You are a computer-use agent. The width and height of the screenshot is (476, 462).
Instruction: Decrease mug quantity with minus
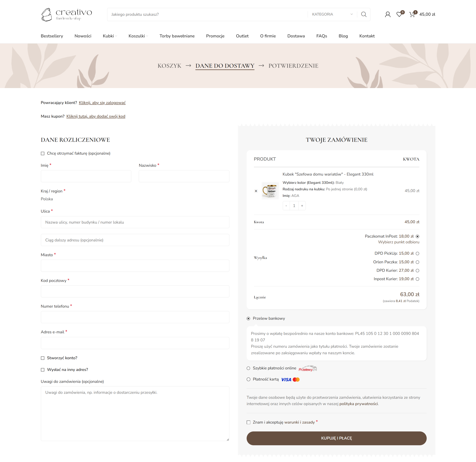(x=286, y=206)
